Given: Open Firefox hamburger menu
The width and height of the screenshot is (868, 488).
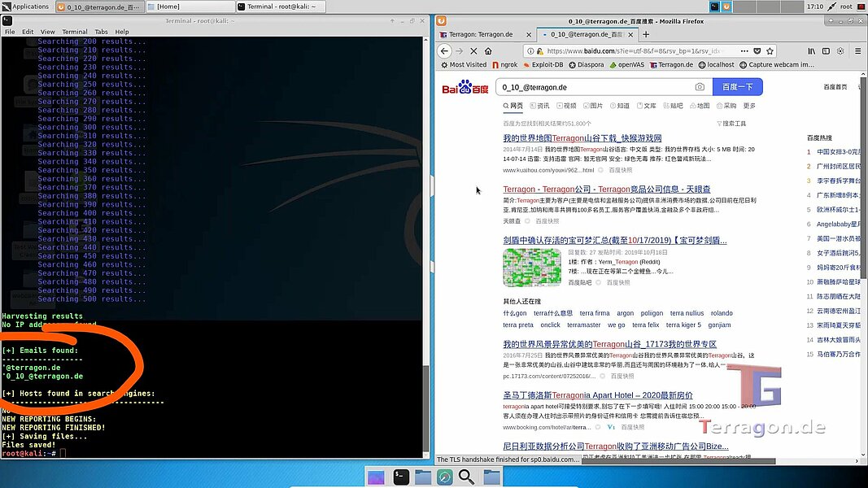Looking at the screenshot, I should (857, 51).
